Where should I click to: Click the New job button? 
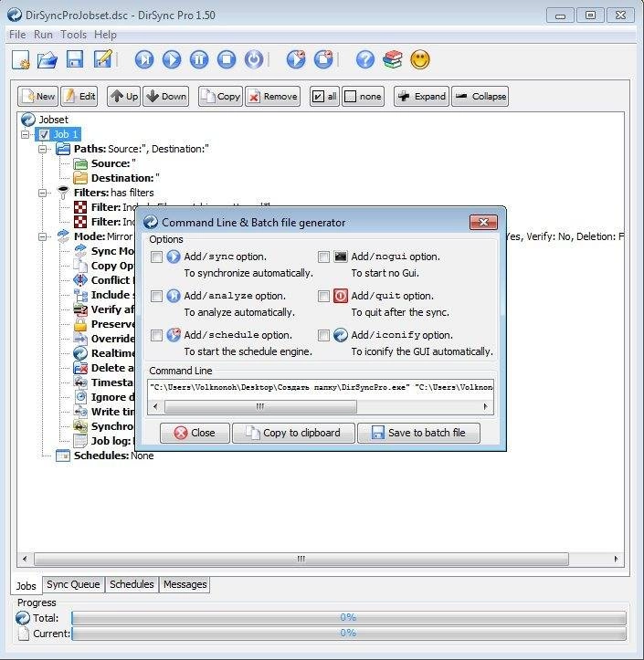click(x=37, y=97)
